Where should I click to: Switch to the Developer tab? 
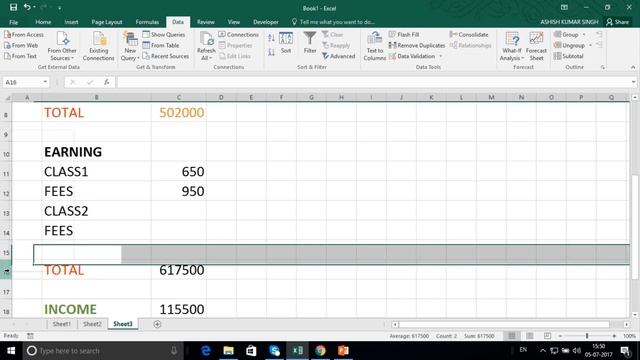tap(266, 22)
